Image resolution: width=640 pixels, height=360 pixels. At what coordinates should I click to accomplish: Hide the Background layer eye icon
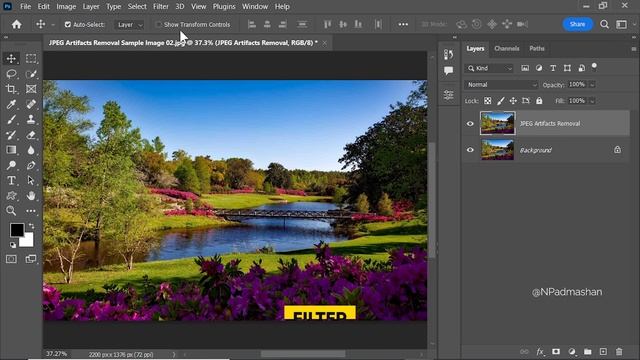470,150
